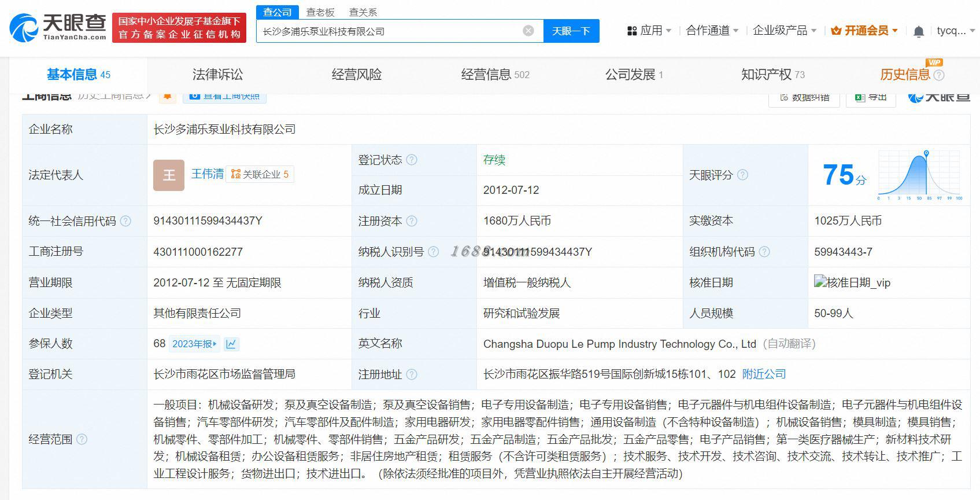980x500 pixels.
Task: Switch to the 查关系 search tab
Action: tap(363, 12)
